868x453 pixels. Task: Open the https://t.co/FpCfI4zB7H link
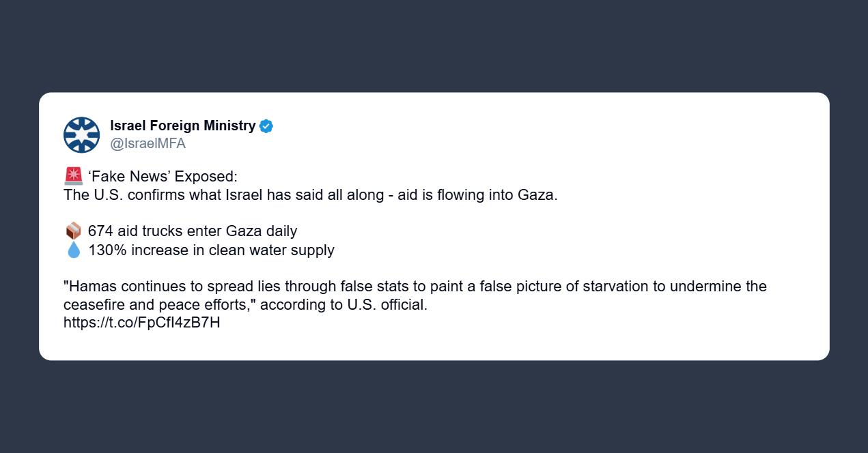tap(141, 323)
